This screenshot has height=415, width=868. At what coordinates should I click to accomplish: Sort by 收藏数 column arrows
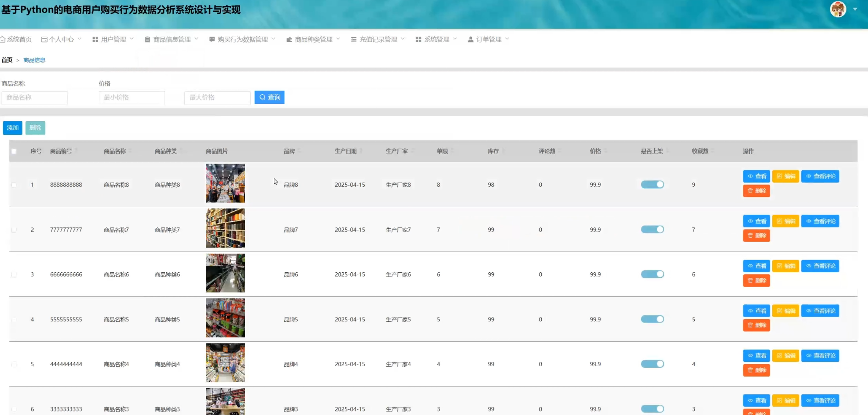click(x=712, y=151)
